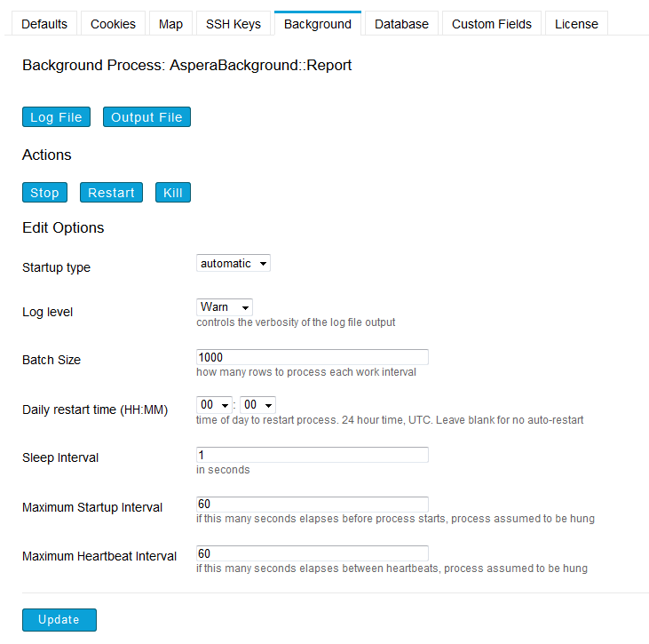Click hint about seconds elapsing before process starts
Image resolution: width=649 pixels, height=644 pixels.
point(396,519)
